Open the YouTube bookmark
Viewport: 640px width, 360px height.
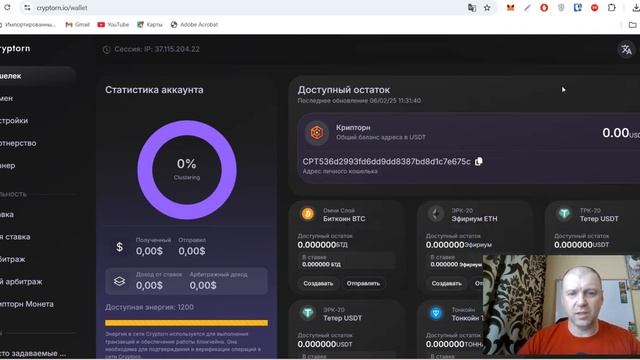[113, 24]
